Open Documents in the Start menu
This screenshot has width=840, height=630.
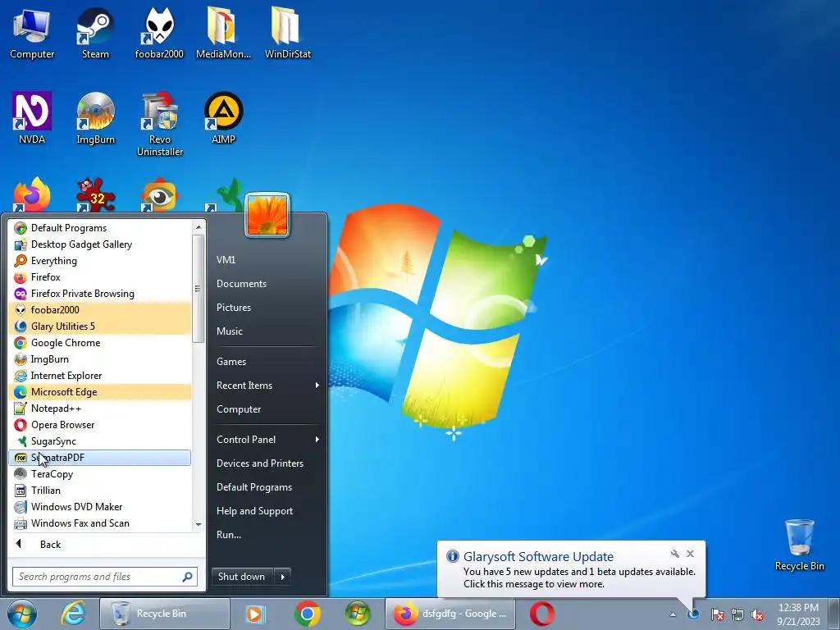(267, 283)
